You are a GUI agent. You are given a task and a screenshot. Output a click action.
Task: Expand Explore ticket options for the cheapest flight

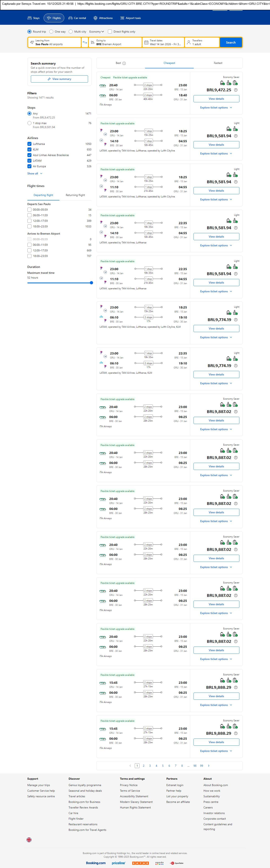point(216,108)
